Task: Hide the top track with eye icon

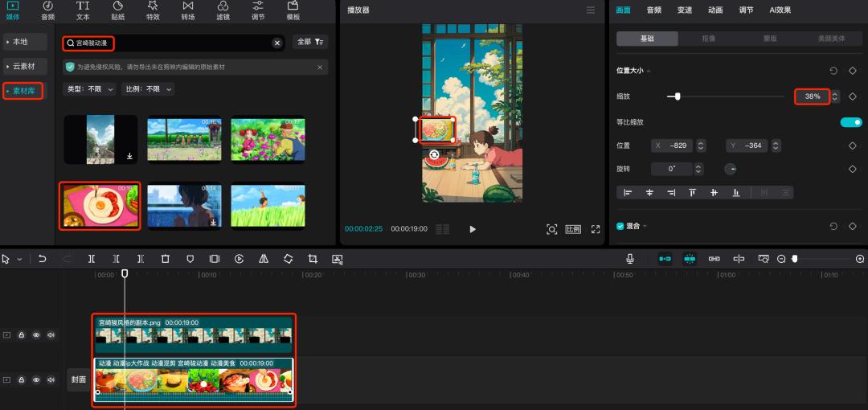Action: 36,334
